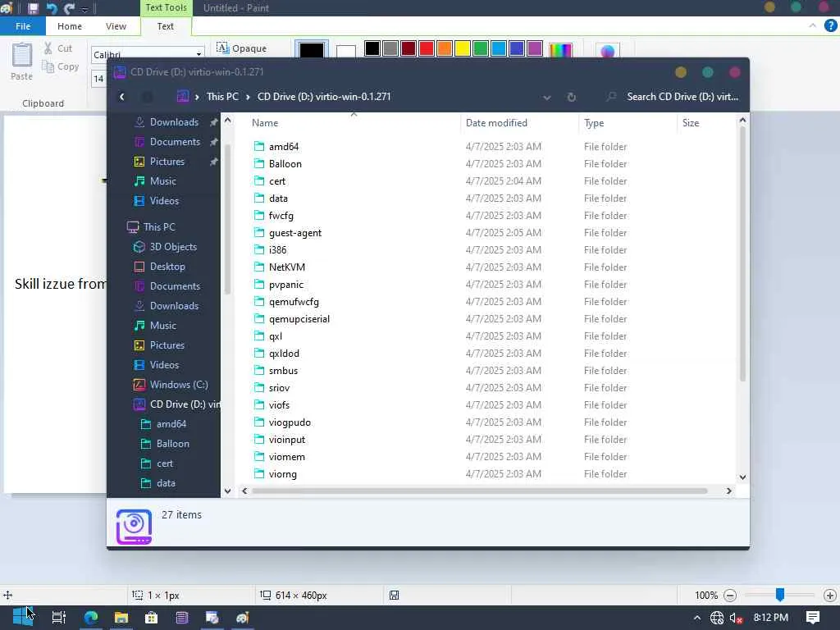This screenshot has width=840, height=630.
Task: Sort by the Name column header
Action: (x=354, y=123)
